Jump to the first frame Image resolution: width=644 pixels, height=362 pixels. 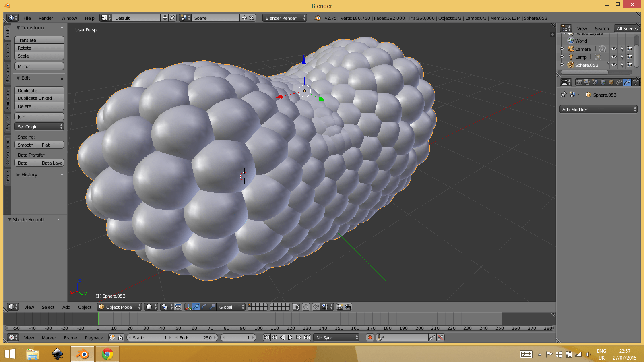coord(266,337)
